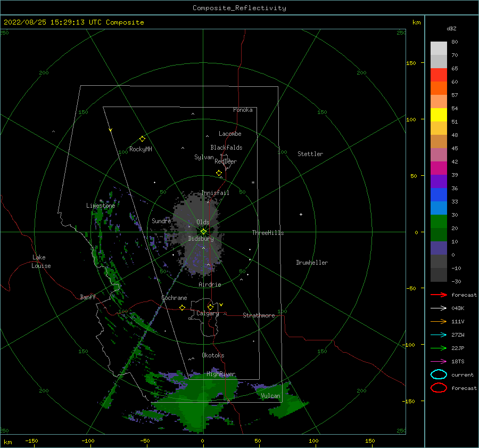Click the white plus marker east of ThreeHills
The width and height of the screenshot is (479, 448).
[301, 214]
